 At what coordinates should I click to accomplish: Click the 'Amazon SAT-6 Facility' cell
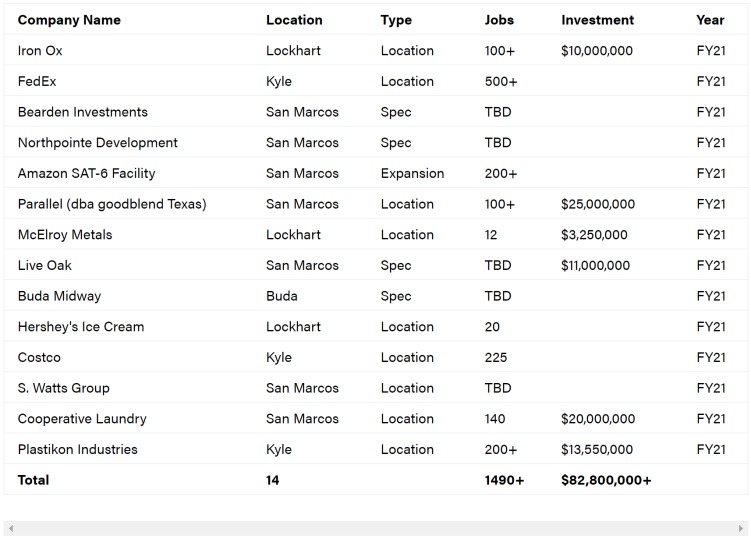point(86,173)
